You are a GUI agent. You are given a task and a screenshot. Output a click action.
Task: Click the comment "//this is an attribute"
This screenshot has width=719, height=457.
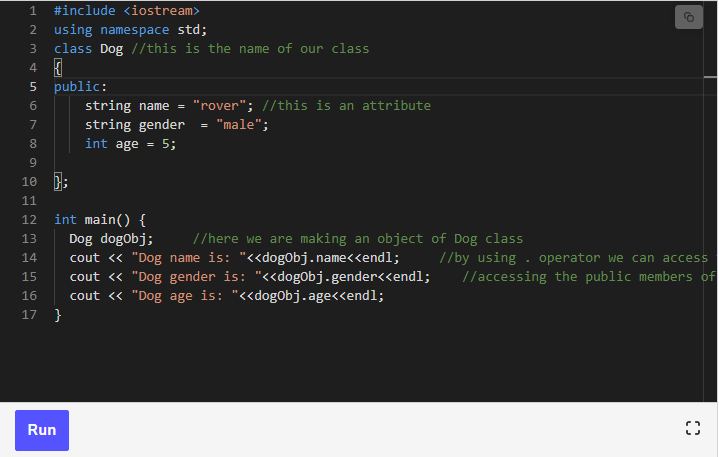[x=346, y=106]
